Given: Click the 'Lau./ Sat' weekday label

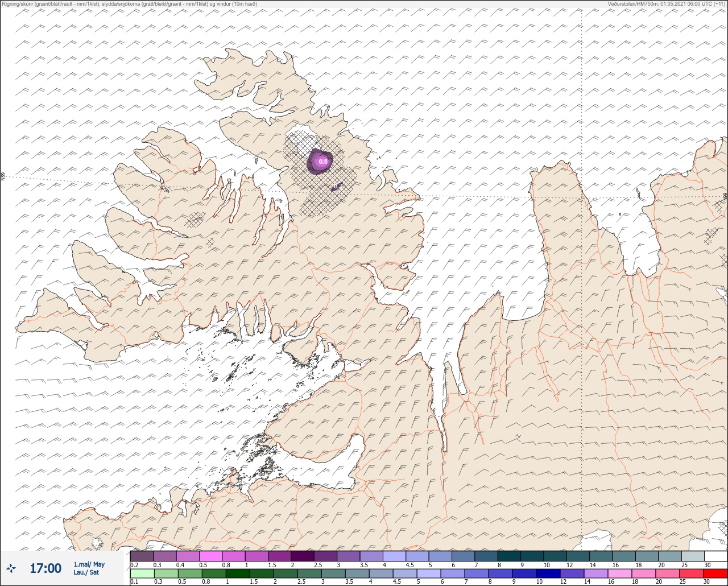Looking at the screenshot, I should (x=86, y=572).
